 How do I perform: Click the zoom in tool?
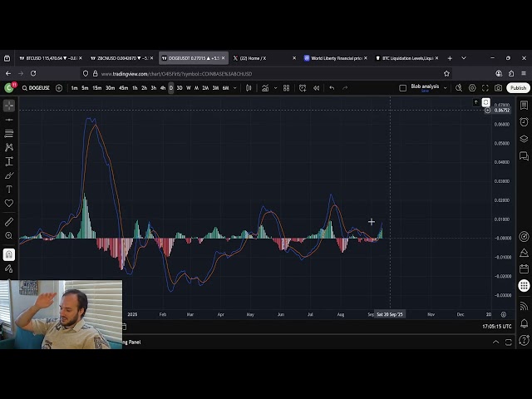point(9,236)
